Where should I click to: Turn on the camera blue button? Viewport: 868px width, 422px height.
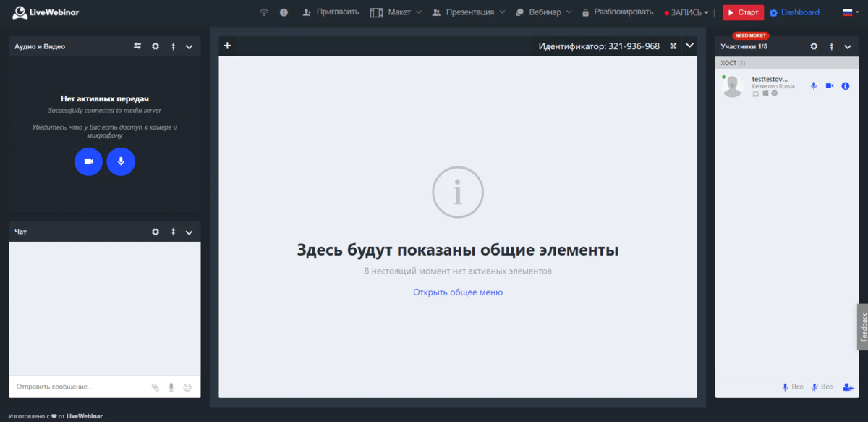(88, 161)
